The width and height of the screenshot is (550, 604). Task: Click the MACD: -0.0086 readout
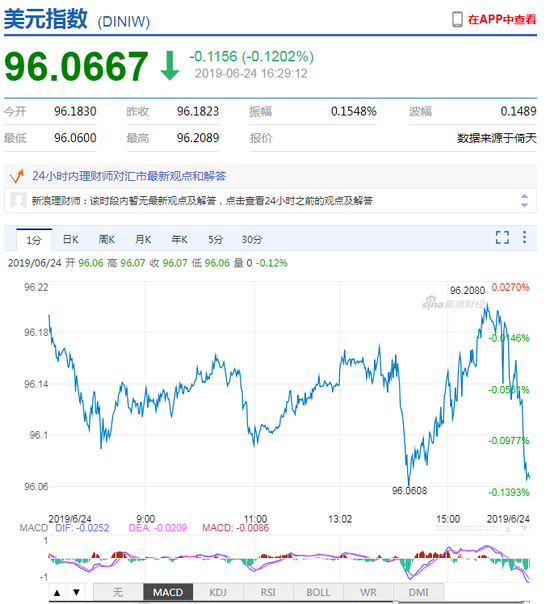[x=236, y=528]
